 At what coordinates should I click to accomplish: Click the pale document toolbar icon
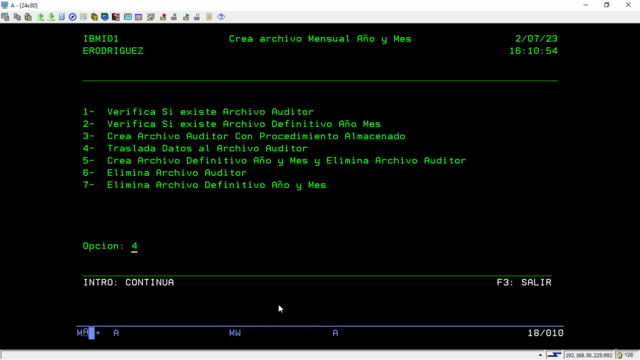[x=84, y=17]
